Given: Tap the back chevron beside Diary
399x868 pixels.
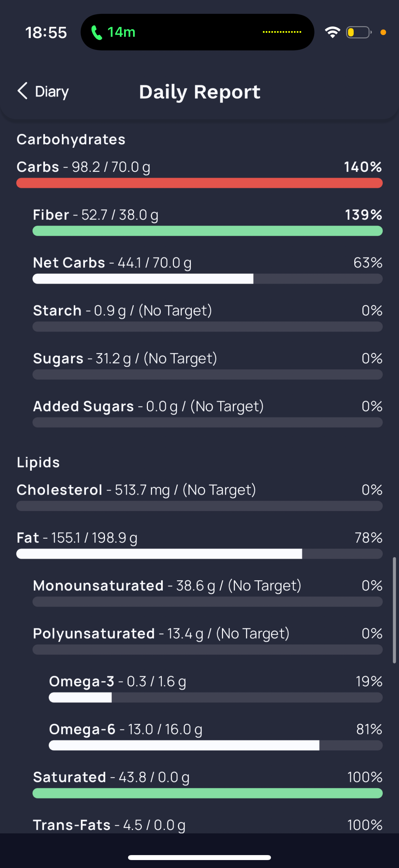Looking at the screenshot, I should pos(22,91).
